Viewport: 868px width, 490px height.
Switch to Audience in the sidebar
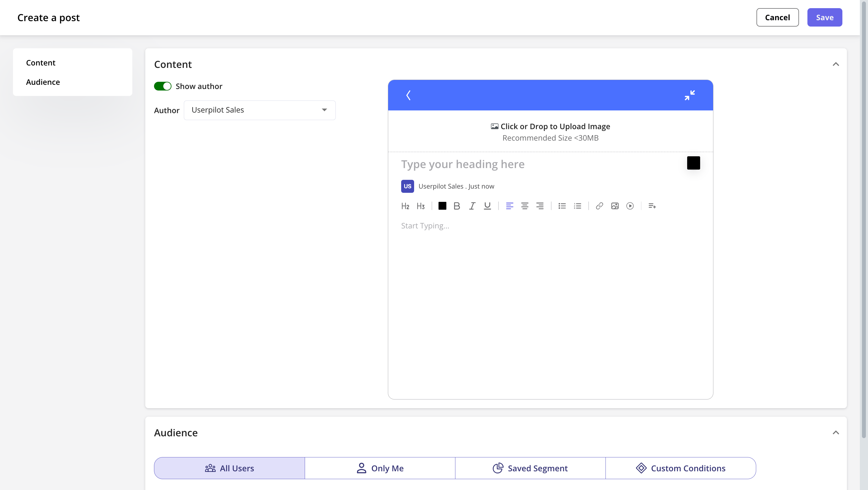point(43,81)
